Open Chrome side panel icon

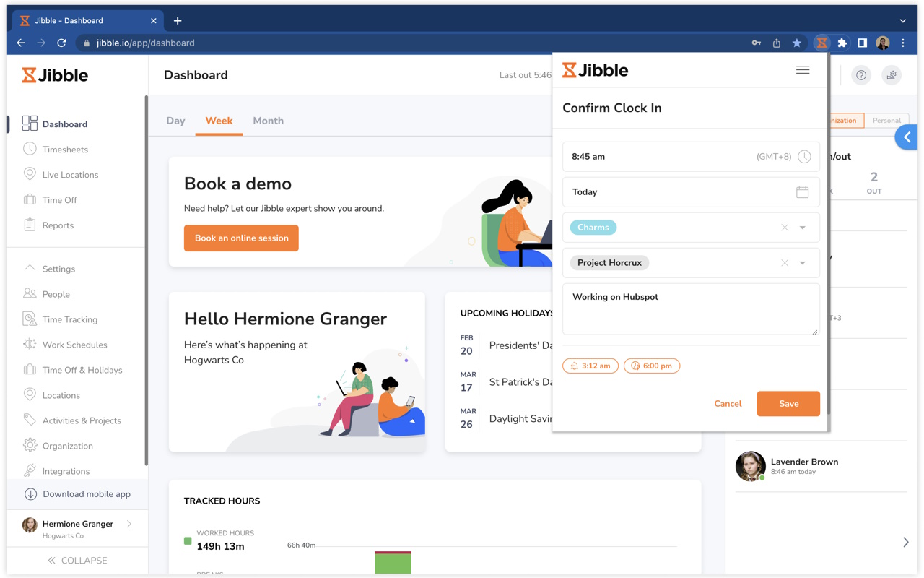(x=862, y=43)
